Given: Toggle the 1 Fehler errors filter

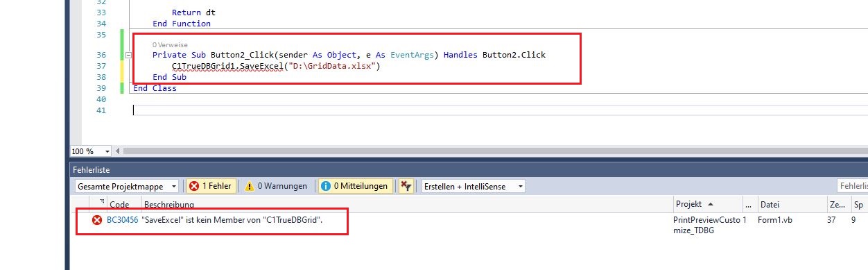Looking at the screenshot, I should (211, 186).
